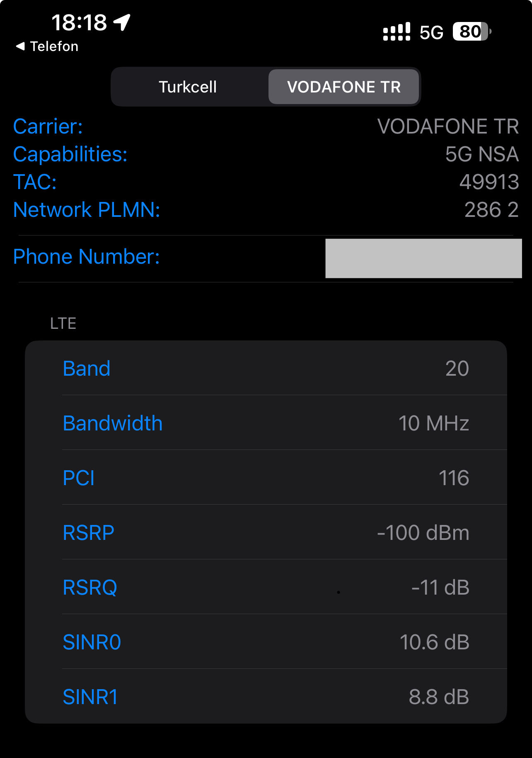
Task: Tap the Network PLMN row
Action: coord(266,210)
